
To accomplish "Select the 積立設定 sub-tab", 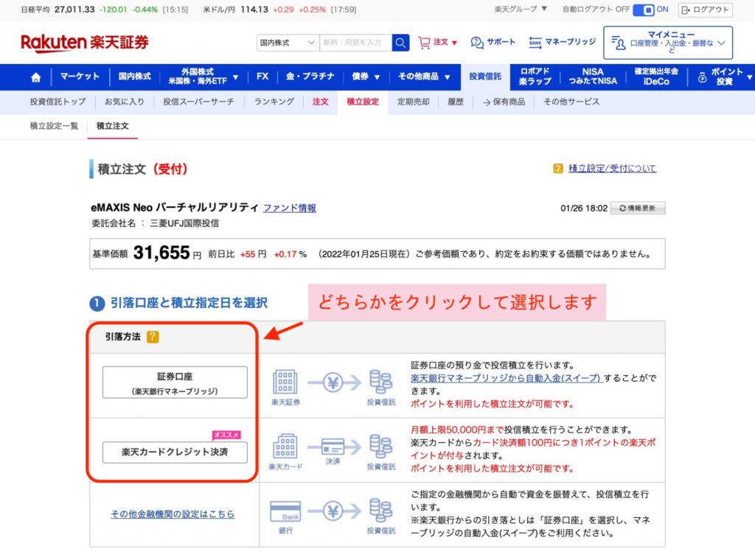I will click(x=363, y=102).
